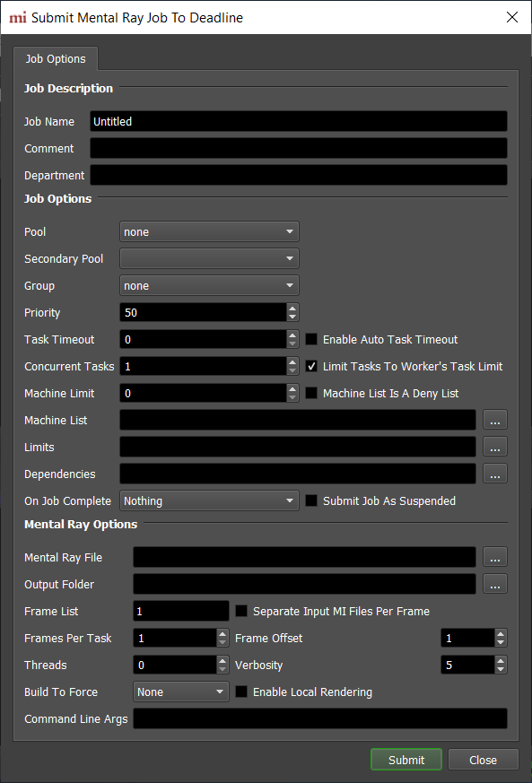This screenshot has width=532, height=783.
Task: Open the Build To Force dropdown
Action: click(181, 692)
